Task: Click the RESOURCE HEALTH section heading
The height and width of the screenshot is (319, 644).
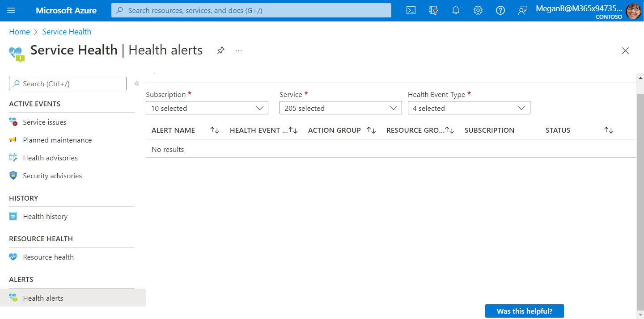Action: pyautogui.click(x=41, y=239)
